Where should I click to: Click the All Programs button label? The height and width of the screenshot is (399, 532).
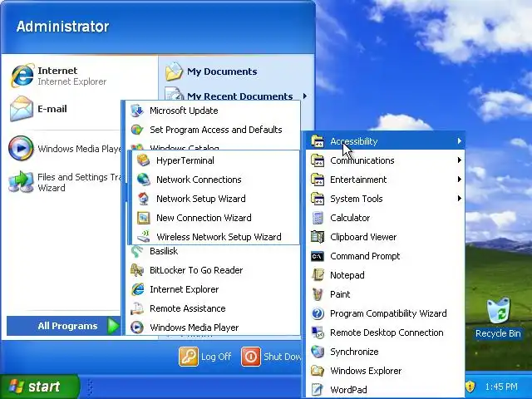(x=67, y=326)
